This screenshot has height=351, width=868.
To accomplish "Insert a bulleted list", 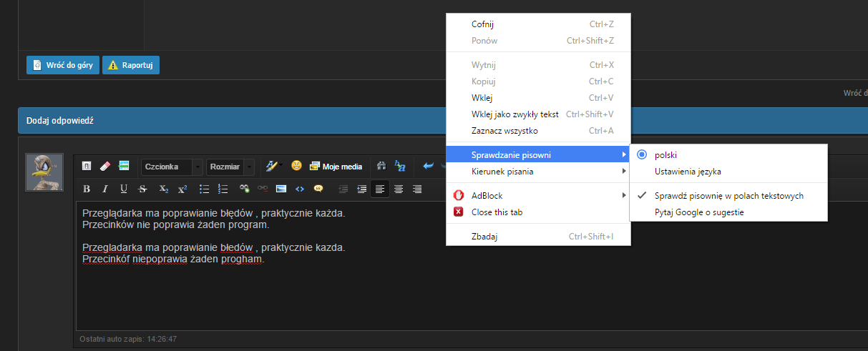I will pyautogui.click(x=204, y=189).
